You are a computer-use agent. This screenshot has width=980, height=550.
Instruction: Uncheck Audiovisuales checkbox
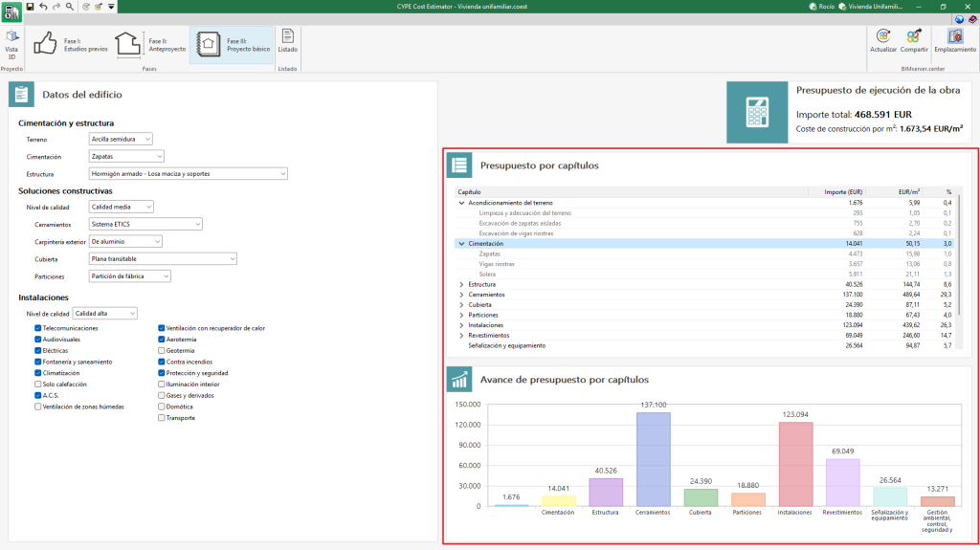(x=38, y=340)
